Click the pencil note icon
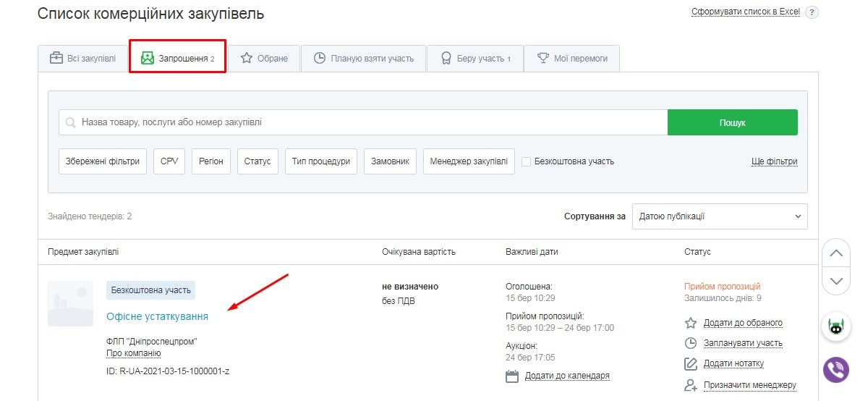Screen dimensions: 868x401 691,363
